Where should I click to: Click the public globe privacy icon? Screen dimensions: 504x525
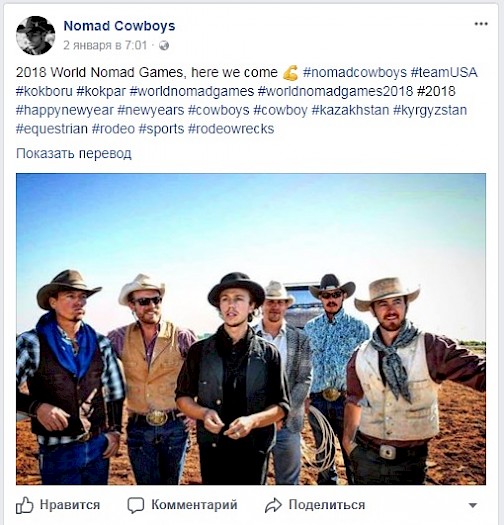(x=164, y=45)
